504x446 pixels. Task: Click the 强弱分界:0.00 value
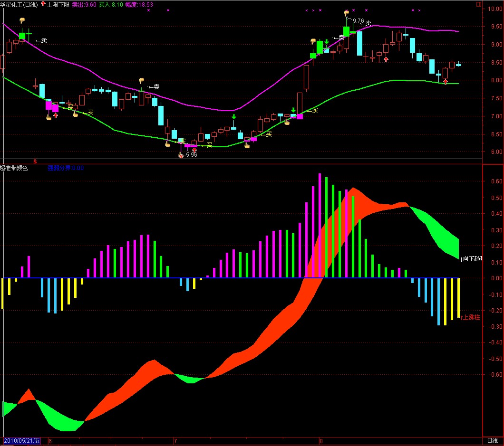(66, 168)
